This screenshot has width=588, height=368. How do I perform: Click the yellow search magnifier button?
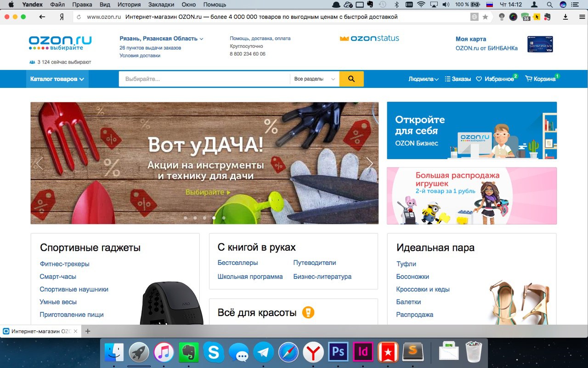[351, 79]
